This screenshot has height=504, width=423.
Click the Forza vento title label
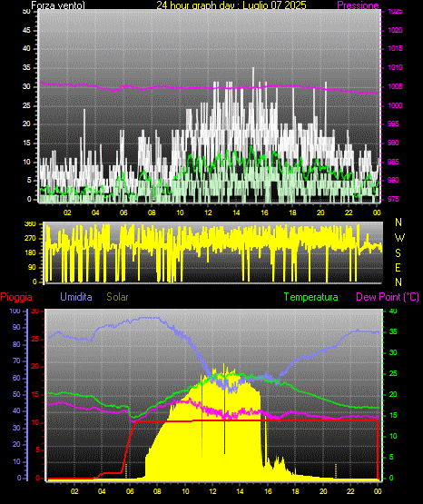tap(58, 5)
